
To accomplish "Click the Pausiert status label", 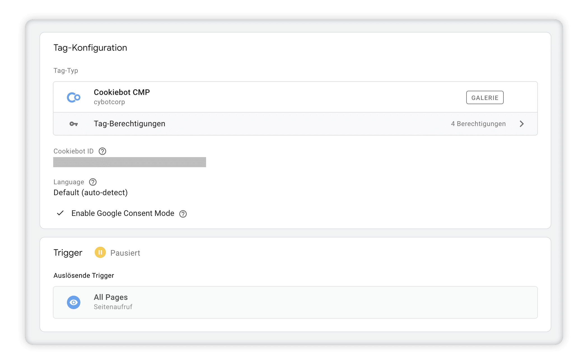I will (x=125, y=253).
